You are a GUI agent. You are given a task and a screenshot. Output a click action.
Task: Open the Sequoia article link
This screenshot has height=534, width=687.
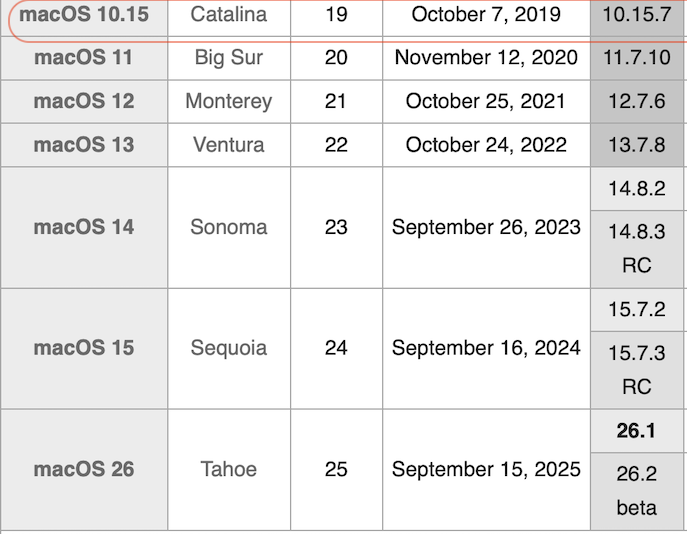click(228, 348)
